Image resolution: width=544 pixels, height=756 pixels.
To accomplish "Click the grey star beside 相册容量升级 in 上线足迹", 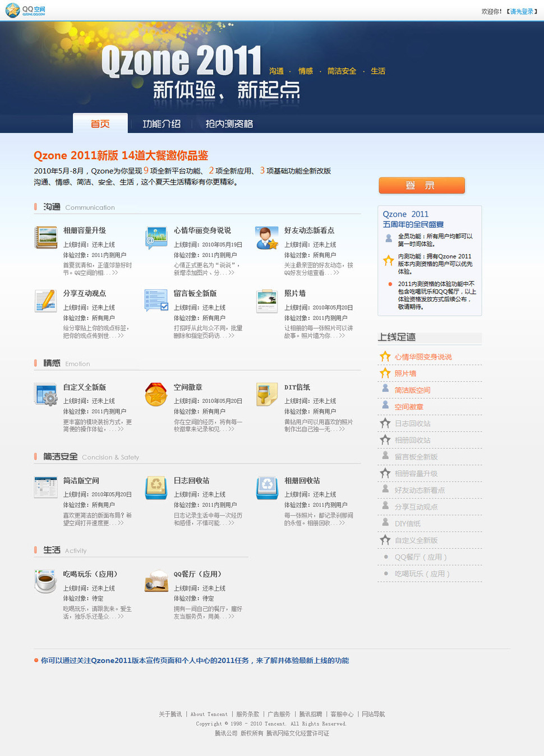I will click(385, 473).
